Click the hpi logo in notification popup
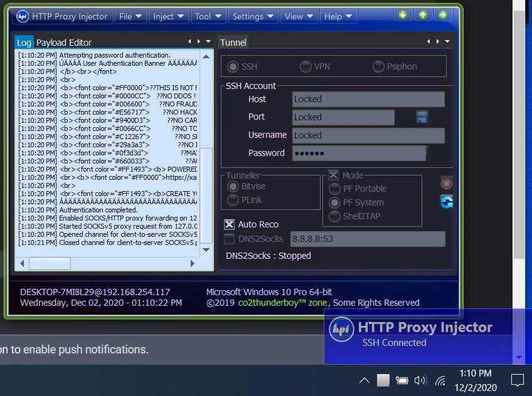Image resolution: width=532 pixels, height=396 pixels. (x=341, y=329)
